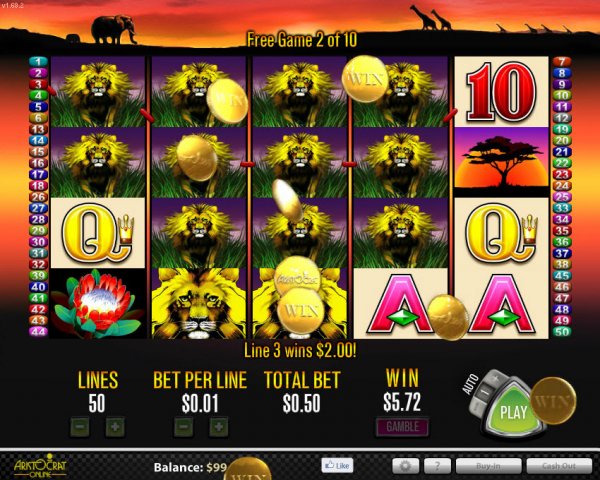
Task: Click the Buy-In button
Action: pyautogui.click(x=488, y=466)
